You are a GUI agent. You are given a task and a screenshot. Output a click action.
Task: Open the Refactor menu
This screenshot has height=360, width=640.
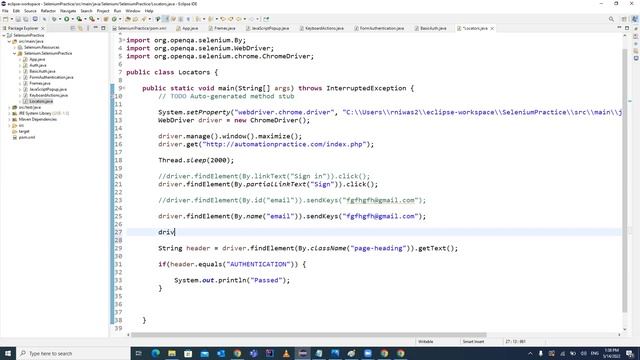pos(48,11)
